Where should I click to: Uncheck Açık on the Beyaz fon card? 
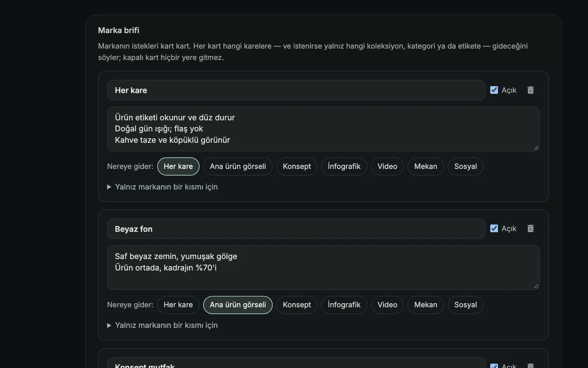click(x=494, y=229)
